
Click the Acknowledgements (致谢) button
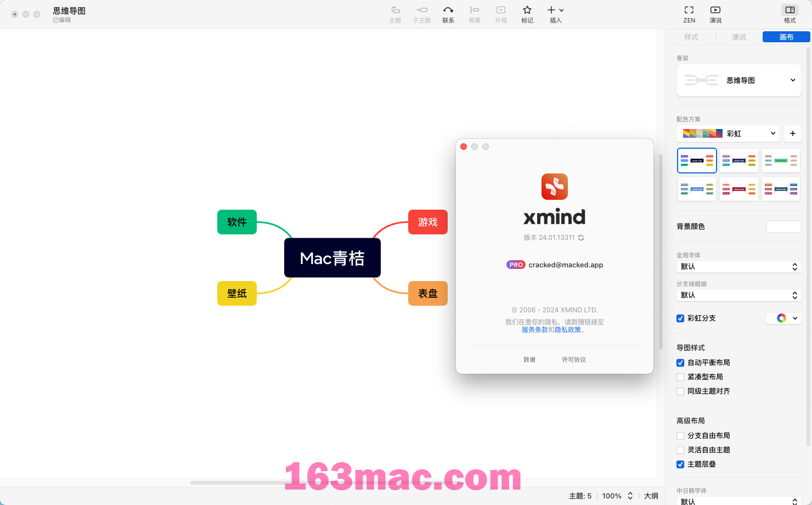(x=529, y=360)
